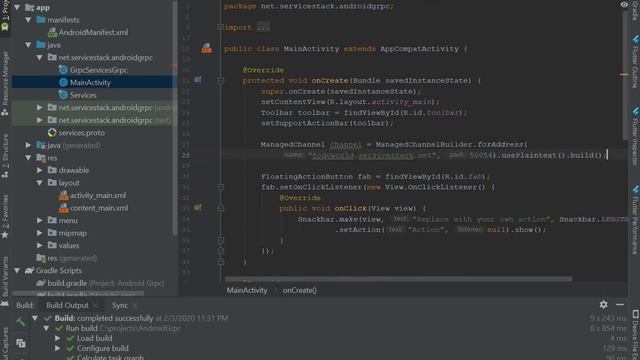This screenshot has width=640, height=360.
Task: Click override gutter icon beside onCreate
Action: click(x=198, y=80)
